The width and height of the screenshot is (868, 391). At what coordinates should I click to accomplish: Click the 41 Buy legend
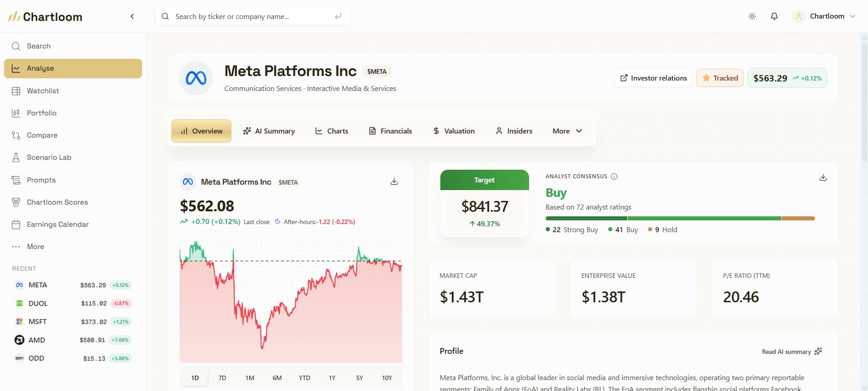tap(623, 230)
